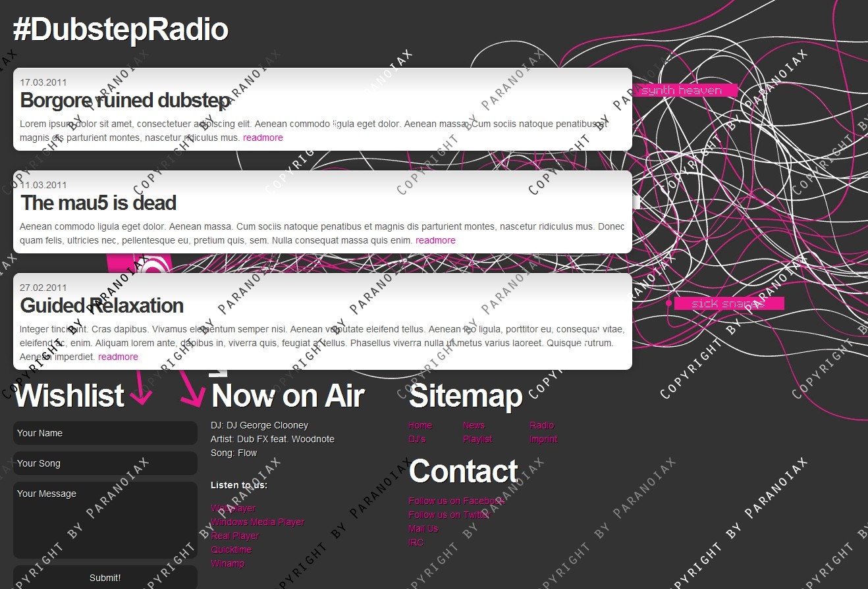Focus the Your Name input field
The height and width of the screenshot is (589, 868).
[105, 433]
